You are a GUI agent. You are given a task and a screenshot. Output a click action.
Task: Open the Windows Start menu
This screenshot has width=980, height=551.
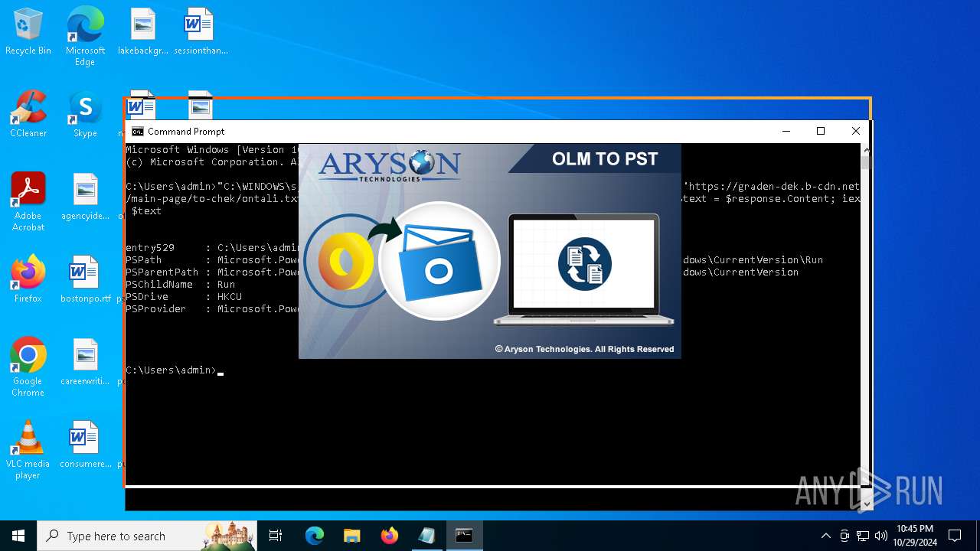click(18, 536)
